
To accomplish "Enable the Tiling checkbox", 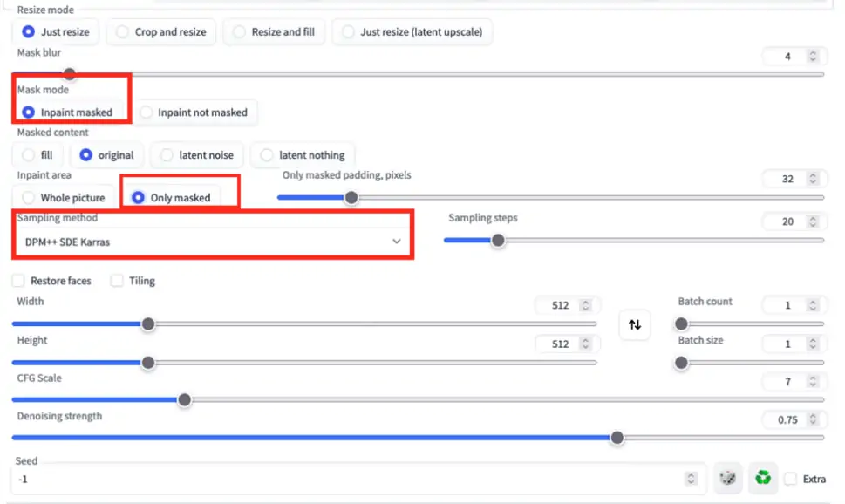I will [117, 281].
